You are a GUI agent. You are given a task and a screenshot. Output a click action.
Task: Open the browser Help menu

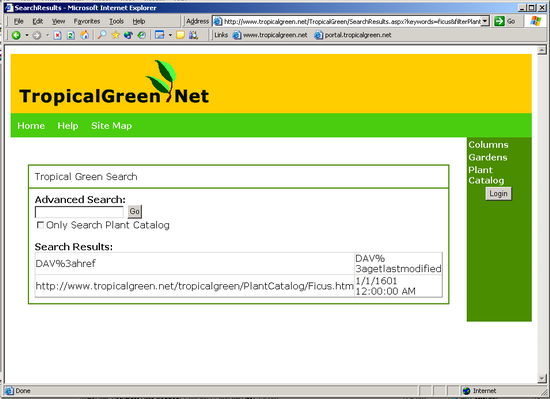click(x=139, y=21)
